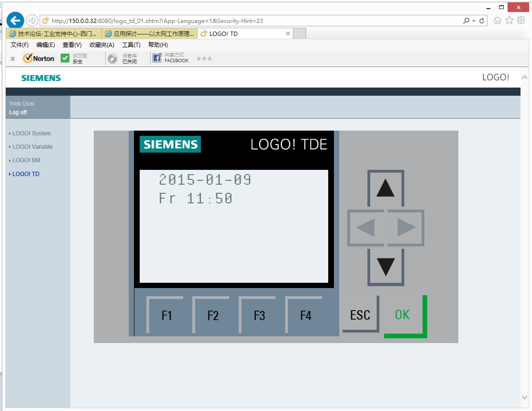Select the LOGO! TD browser tab
The width and height of the screenshot is (532, 411).
point(245,33)
